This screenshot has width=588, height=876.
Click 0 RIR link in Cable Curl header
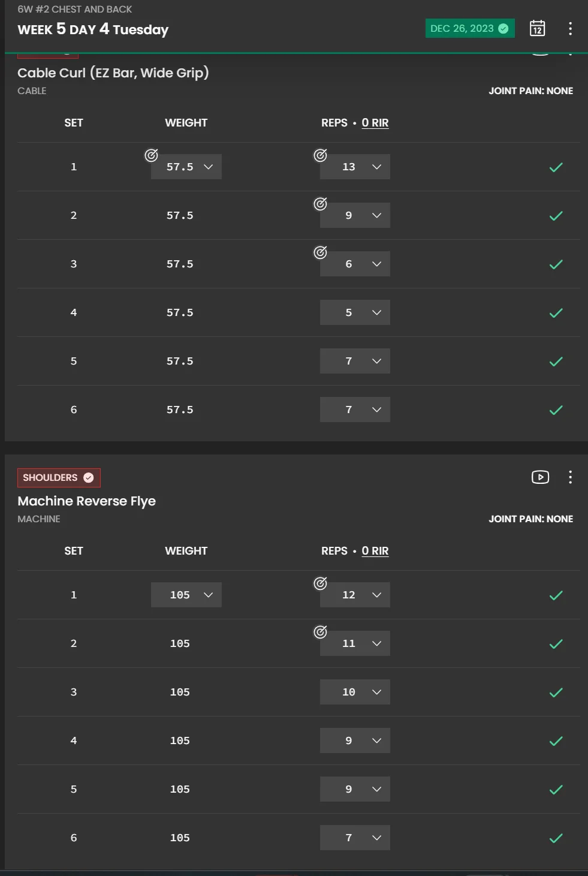click(x=375, y=123)
